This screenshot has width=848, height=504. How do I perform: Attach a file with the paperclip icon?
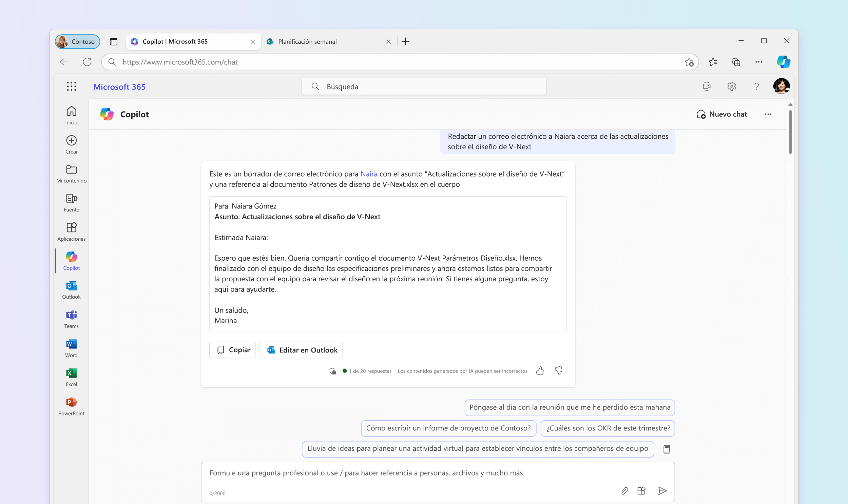(624, 490)
